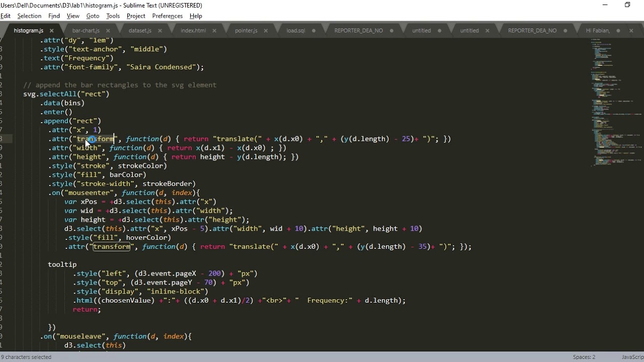Viewport: 644px width, 362px height.
Task: Click the .enter() call line
Action: [56, 112]
